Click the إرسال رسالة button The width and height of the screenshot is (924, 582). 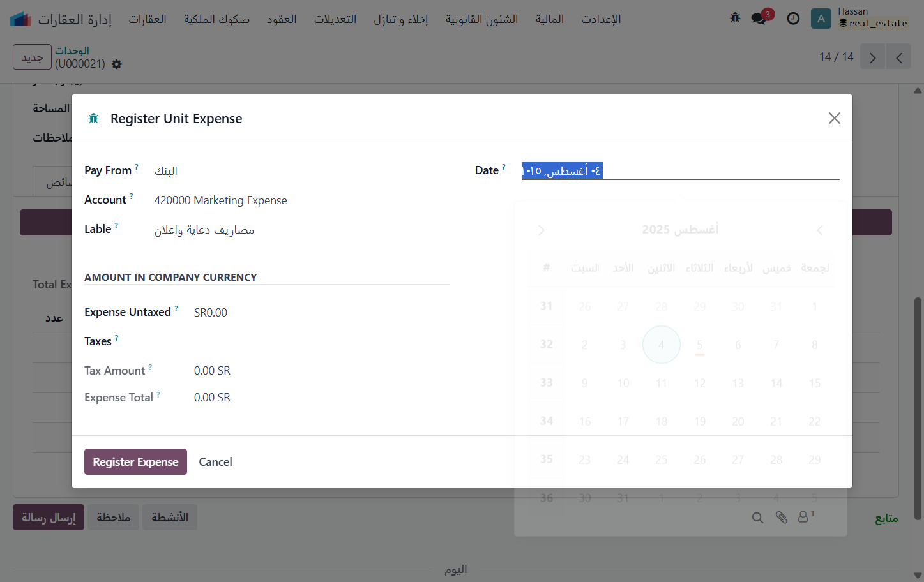[49, 518]
